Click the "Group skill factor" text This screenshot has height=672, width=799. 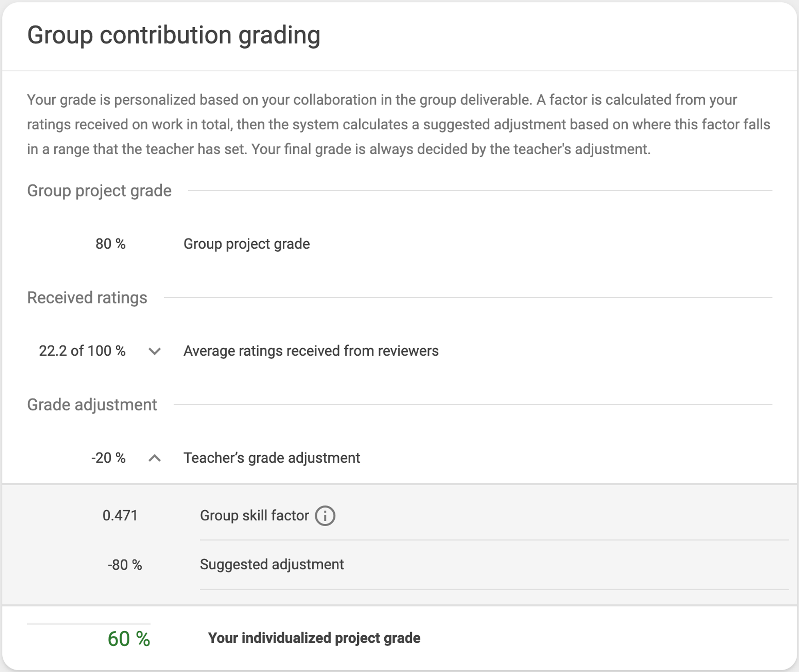[x=254, y=515]
